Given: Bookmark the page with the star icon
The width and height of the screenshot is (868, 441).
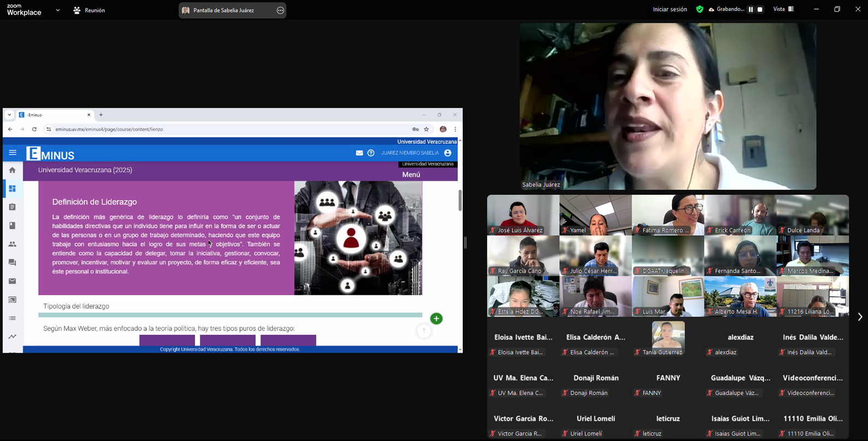Looking at the screenshot, I should (427, 129).
